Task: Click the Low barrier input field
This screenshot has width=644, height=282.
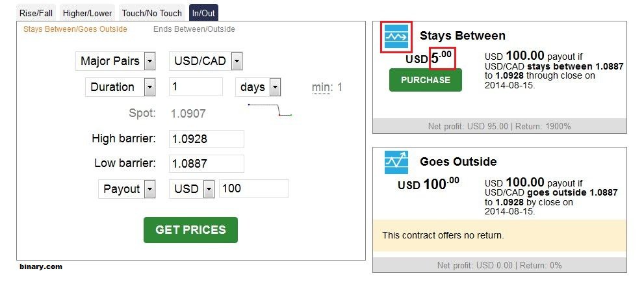Action: click(x=207, y=164)
